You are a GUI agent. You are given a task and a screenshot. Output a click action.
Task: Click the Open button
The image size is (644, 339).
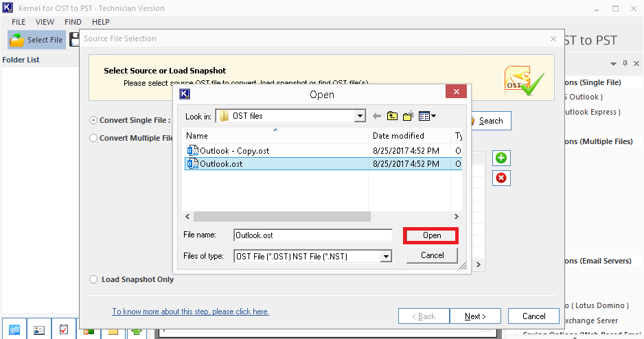tap(432, 235)
